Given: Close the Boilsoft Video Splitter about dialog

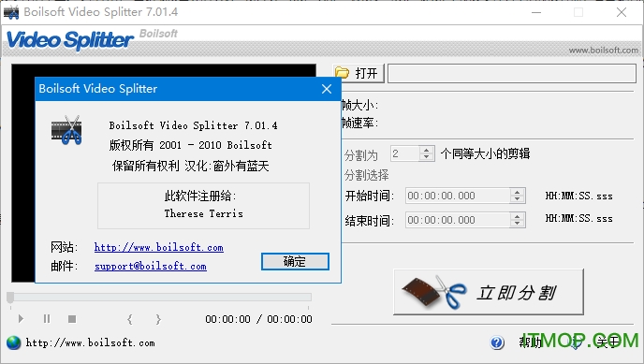Looking at the screenshot, I should click(x=327, y=89).
